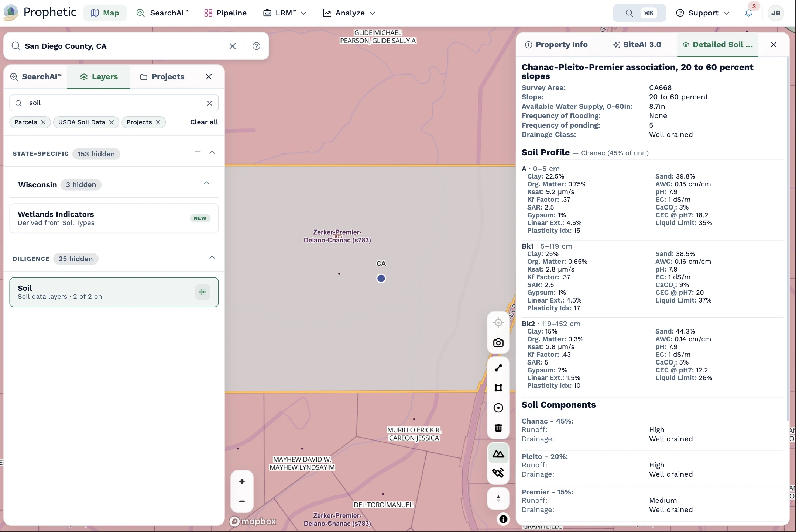Collapse the Wisconsin group chevron
This screenshot has height=532, width=796.
tap(207, 183)
